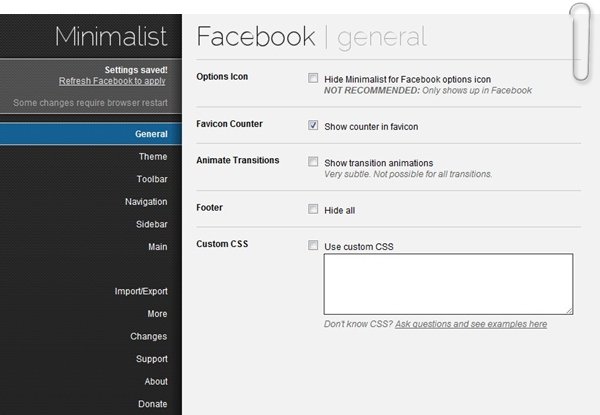Click the 'general' heading subtitle

point(382,38)
